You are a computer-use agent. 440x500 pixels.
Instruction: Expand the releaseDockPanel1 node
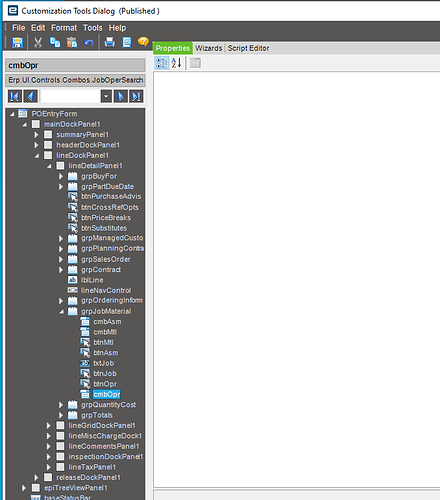coord(36,478)
